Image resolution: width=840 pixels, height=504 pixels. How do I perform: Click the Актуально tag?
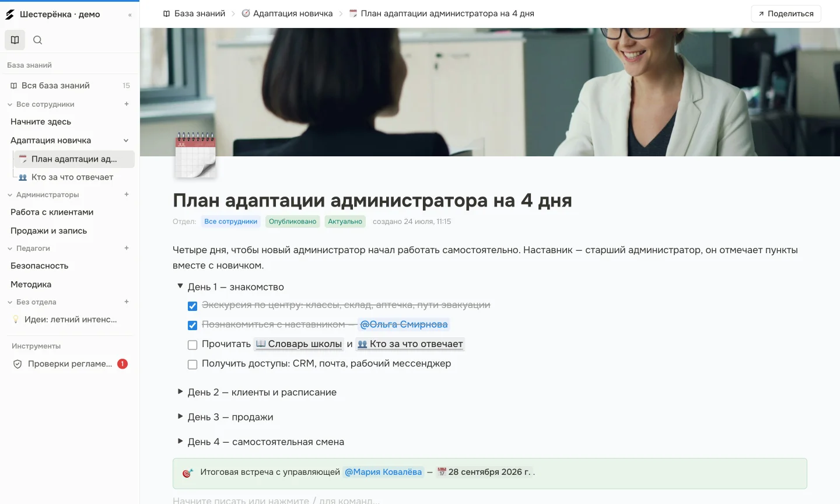tap(345, 222)
